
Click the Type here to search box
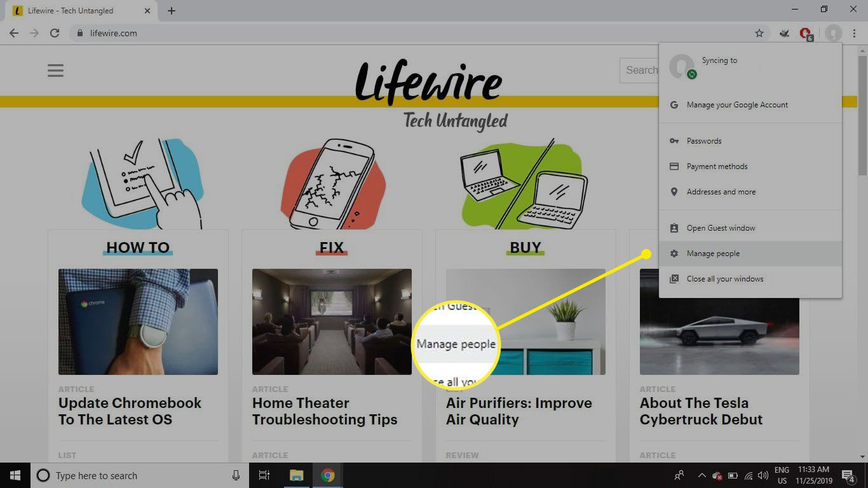[140, 475]
